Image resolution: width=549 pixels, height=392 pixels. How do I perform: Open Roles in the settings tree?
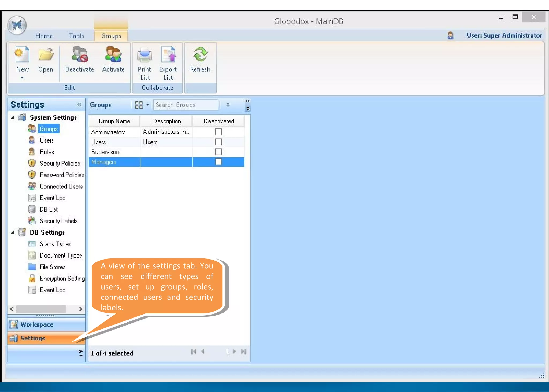(x=47, y=152)
